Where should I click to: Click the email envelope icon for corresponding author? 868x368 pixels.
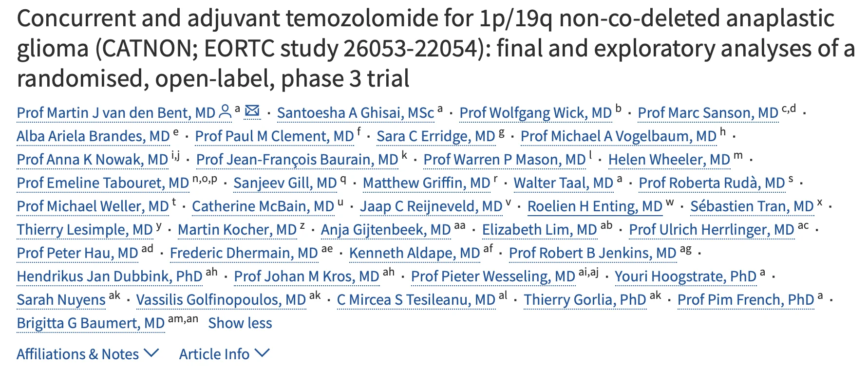pos(252,111)
